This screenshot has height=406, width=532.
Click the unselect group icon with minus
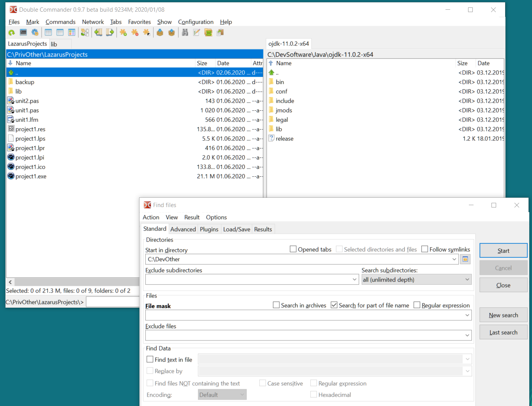pos(135,33)
